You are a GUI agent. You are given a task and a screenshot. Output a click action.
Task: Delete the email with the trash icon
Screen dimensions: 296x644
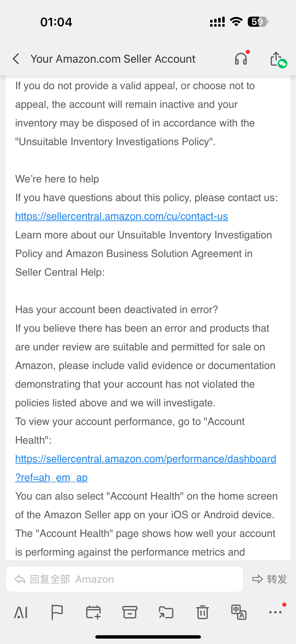point(202,612)
